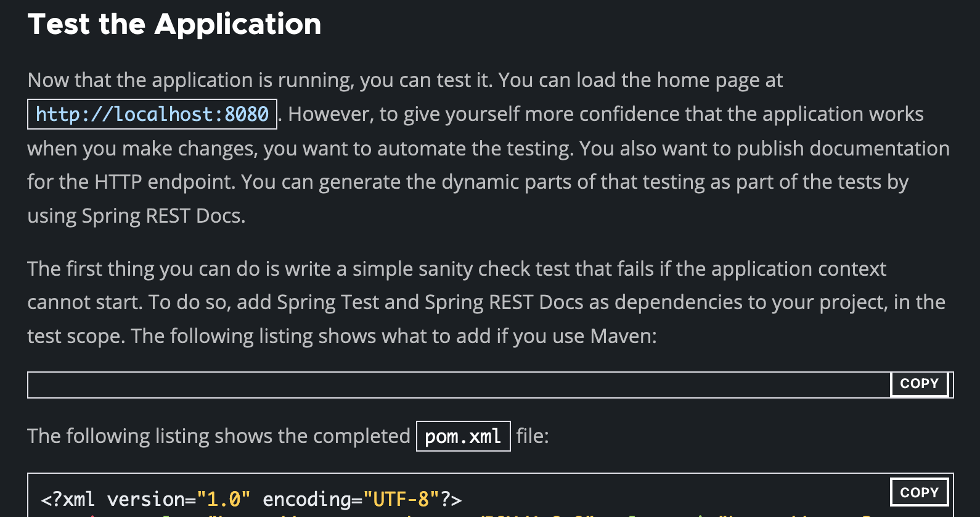Image resolution: width=980 pixels, height=517 pixels.
Task: Open the http://localhost:8080 link
Action: (x=152, y=114)
